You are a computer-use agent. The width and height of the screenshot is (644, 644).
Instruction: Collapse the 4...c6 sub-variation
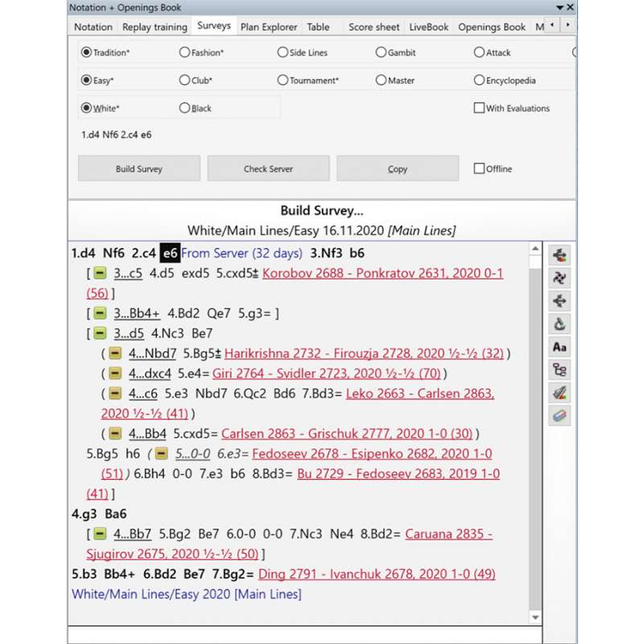pos(115,394)
